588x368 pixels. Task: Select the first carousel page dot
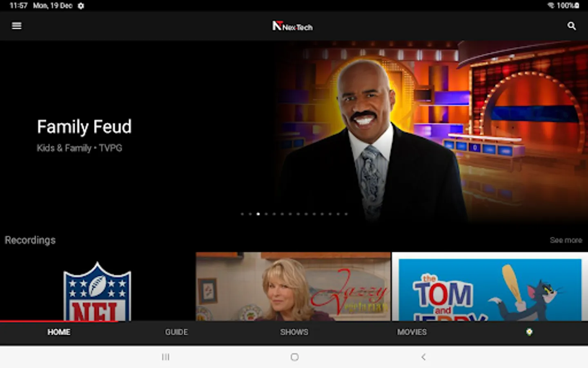pos(242,214)
